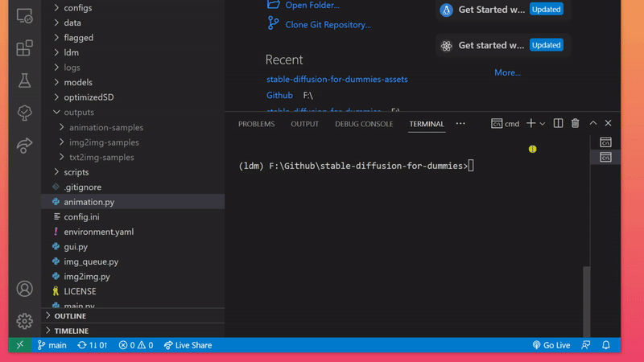Expand the ldm folder

click(x=133, y=52)
